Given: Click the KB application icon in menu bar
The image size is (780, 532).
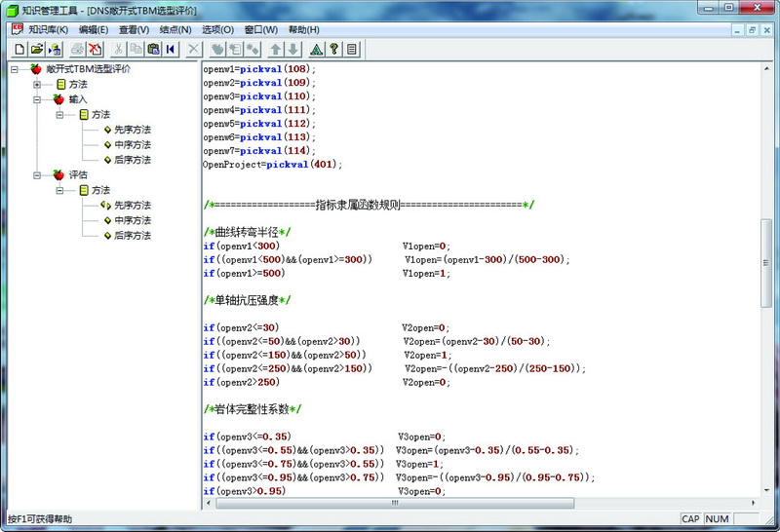Looking at the screenshot, I should (18, 29).
